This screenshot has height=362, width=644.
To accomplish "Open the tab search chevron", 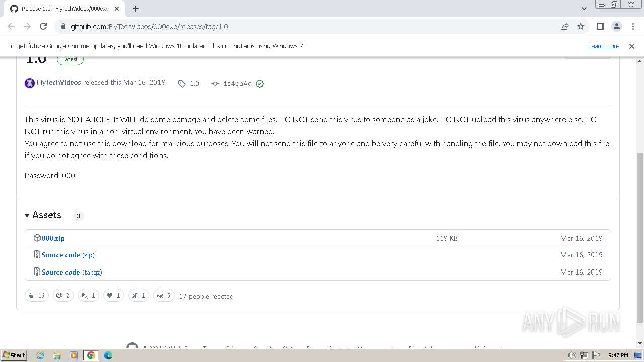I will point(584,9).
